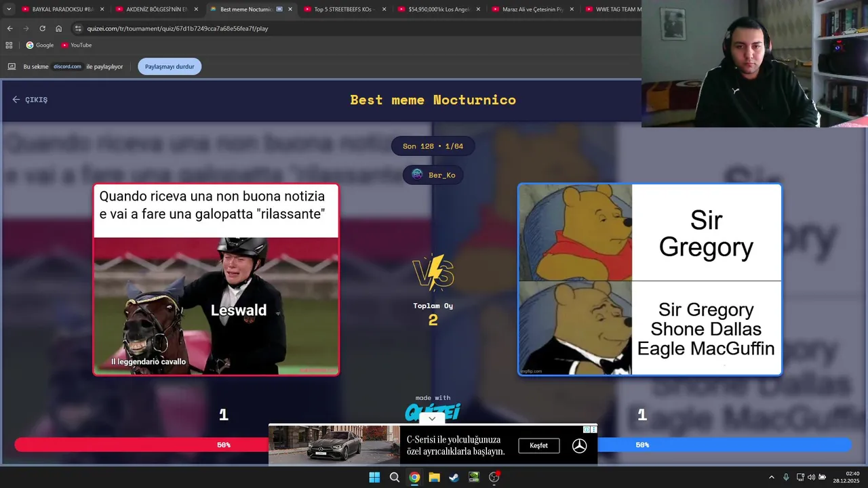Click the Ber_Ko user badge
868x488 pixels.
pos(433,175)
